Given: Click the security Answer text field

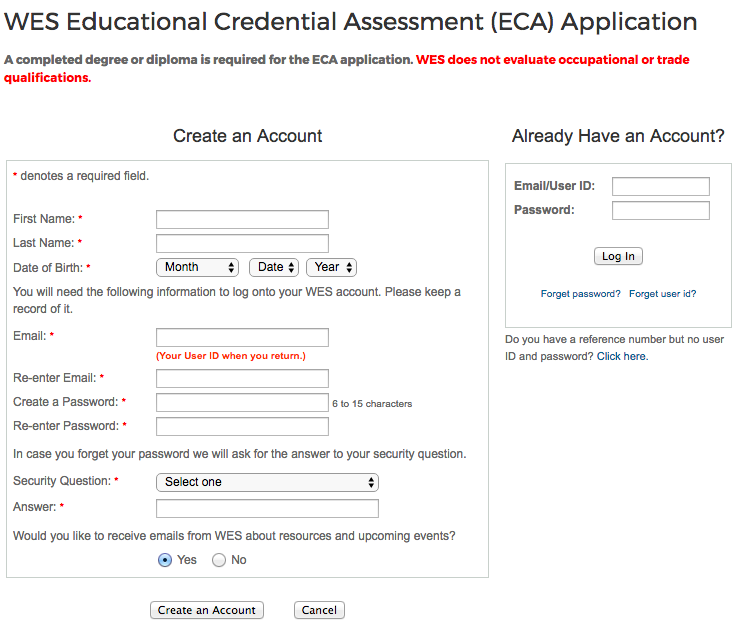Looking at the screenshot, I should tap(267, 508).
